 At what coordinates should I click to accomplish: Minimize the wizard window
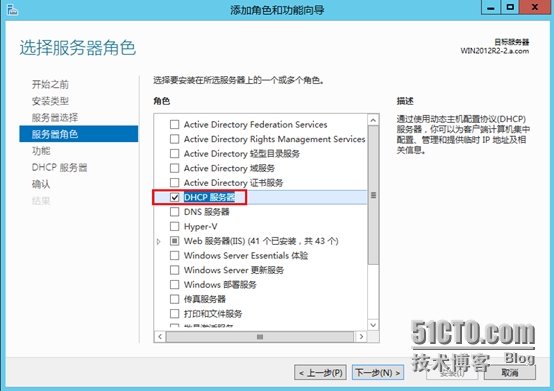[x=491, y=7]
